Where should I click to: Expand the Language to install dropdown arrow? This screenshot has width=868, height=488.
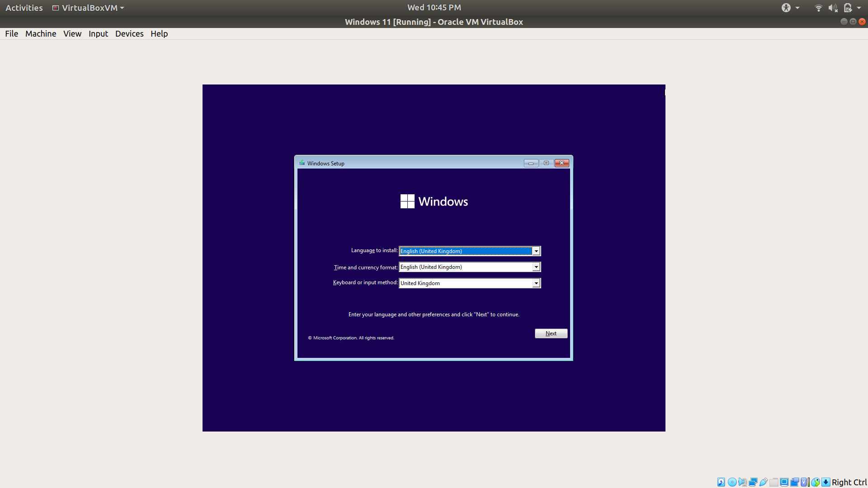click(x=536, y=251)
